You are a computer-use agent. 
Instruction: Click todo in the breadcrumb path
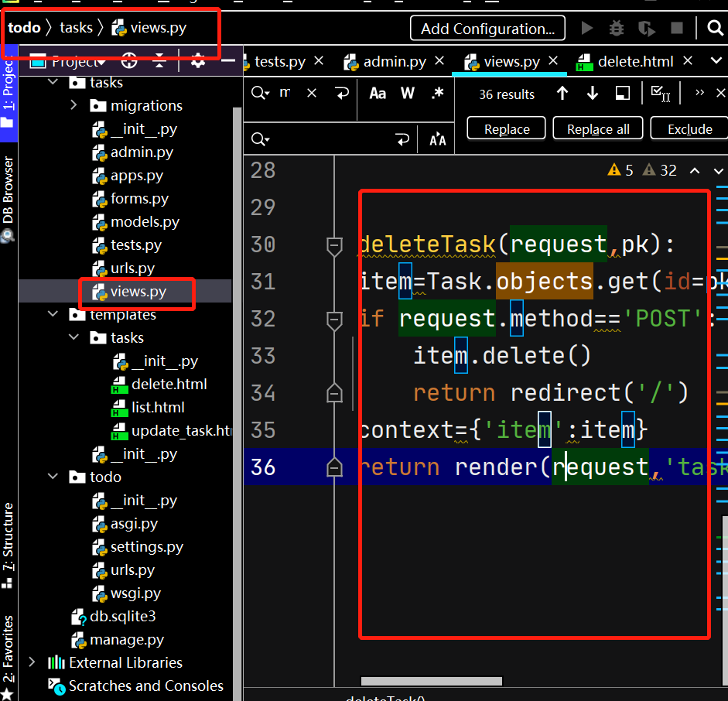pos(24,27)
